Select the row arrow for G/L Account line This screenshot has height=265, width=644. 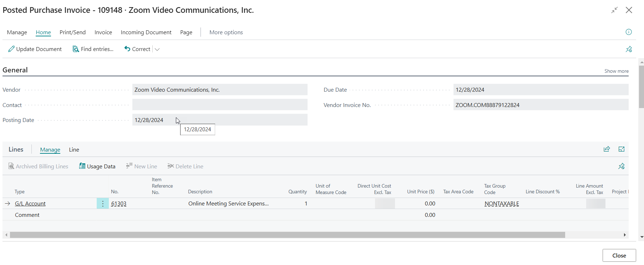point(7,203)
